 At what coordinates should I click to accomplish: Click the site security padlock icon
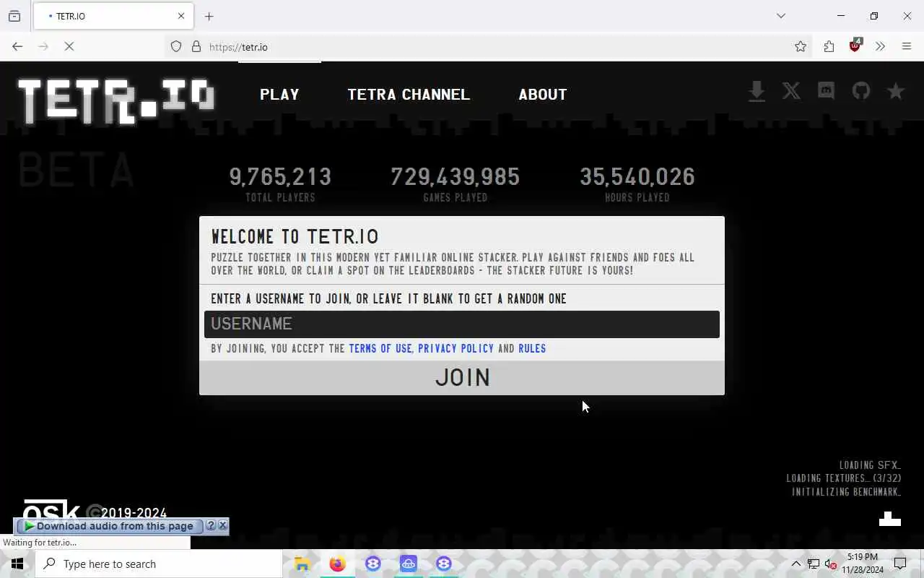pyautogui.click(x=196, y=47)
